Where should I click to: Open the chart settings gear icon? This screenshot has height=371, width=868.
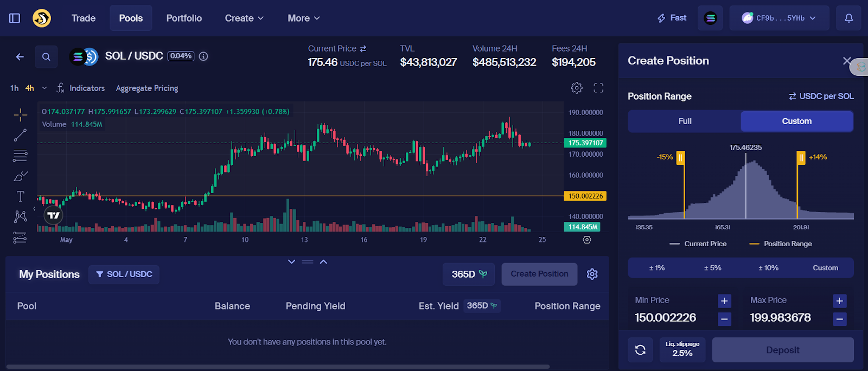pos(577,88)
